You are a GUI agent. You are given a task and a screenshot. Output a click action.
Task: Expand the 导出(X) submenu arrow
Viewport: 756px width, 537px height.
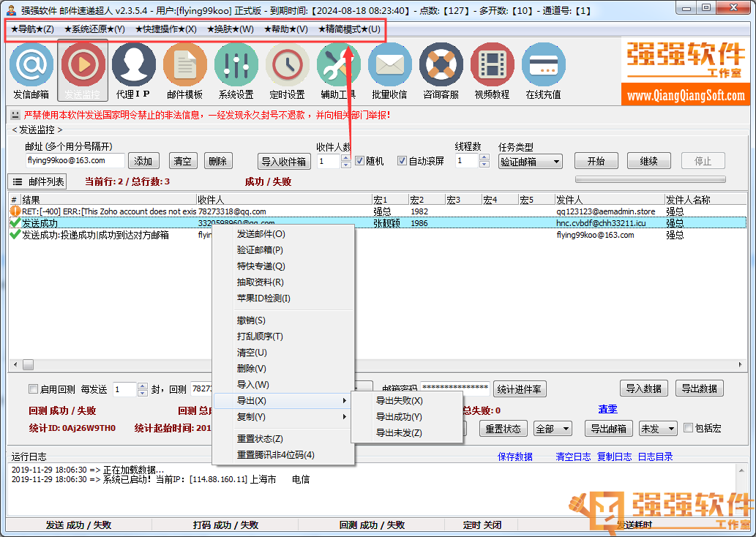click(344, 401)
